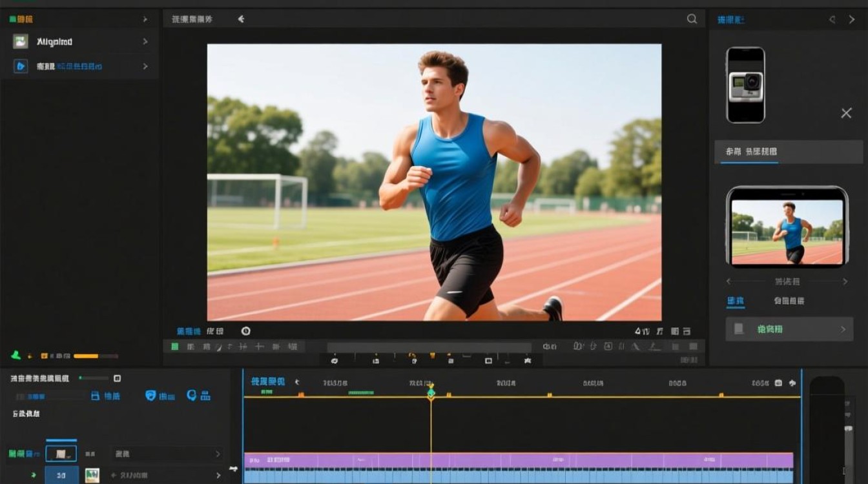The height and width of the screenshot is (484, 868).
Task: Open the dropdown with chevron in bottom-left panel
Action: [x=167, y=454]
